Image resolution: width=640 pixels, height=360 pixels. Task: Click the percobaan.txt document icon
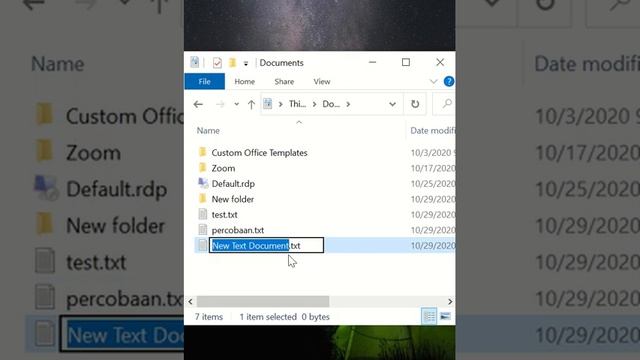point(202,230)
